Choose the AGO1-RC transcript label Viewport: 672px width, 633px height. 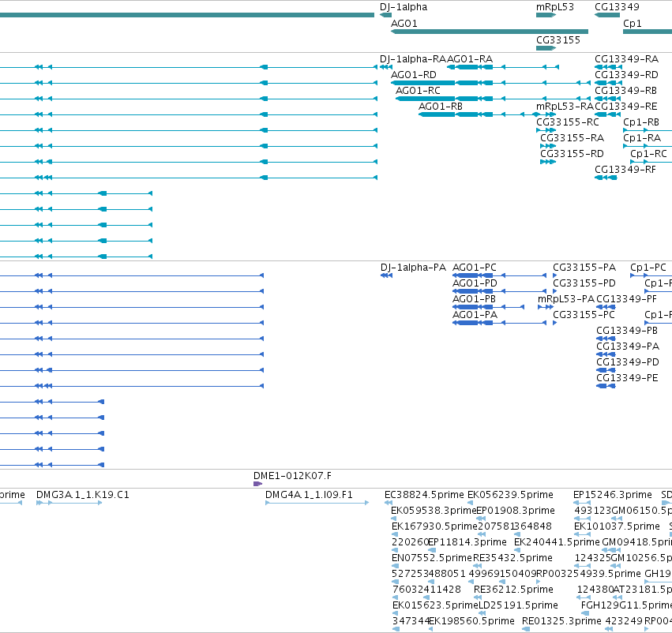click(418, 91)
